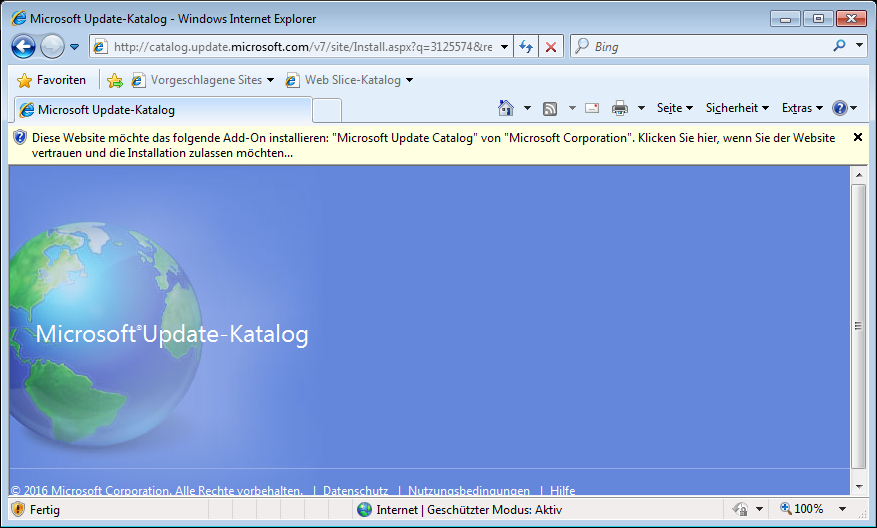Click Internet zone globe icon in status bar
This screenshot has width=877, height=528.
[x=365, y=509]
